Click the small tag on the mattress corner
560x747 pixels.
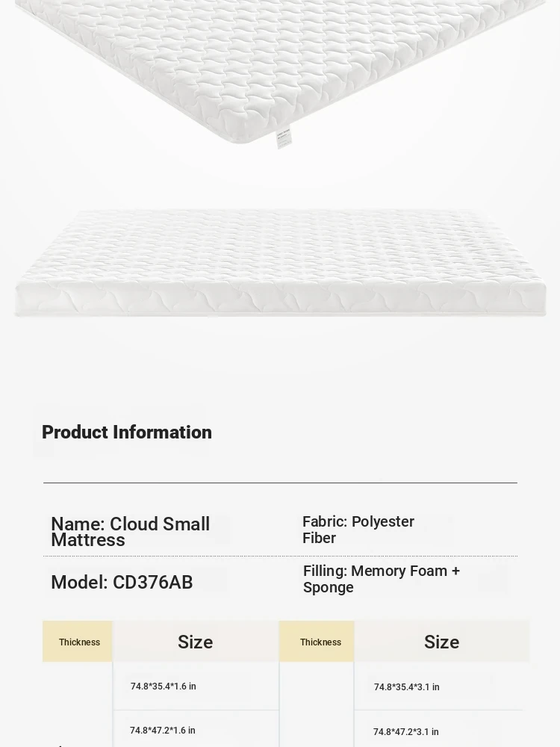tap(284, 138)
